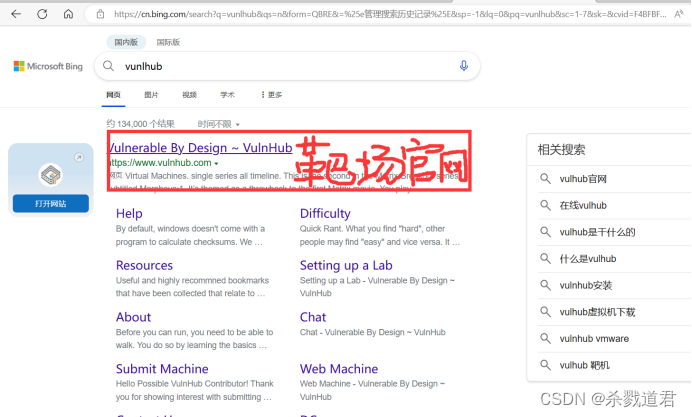
Task: Switch to the 国际版 search version
Action: (x=168, y=42)
